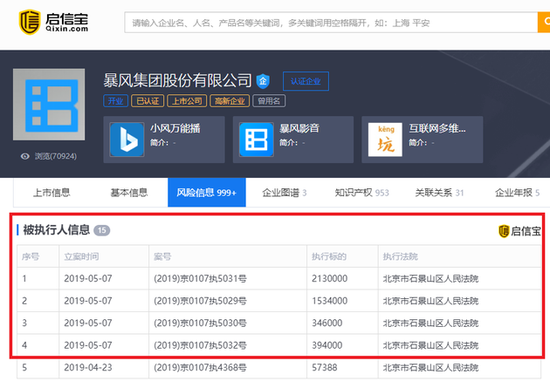Switch to the 基本信息 tab
This screenshot has height=388, width=550.
click(129, 193)
